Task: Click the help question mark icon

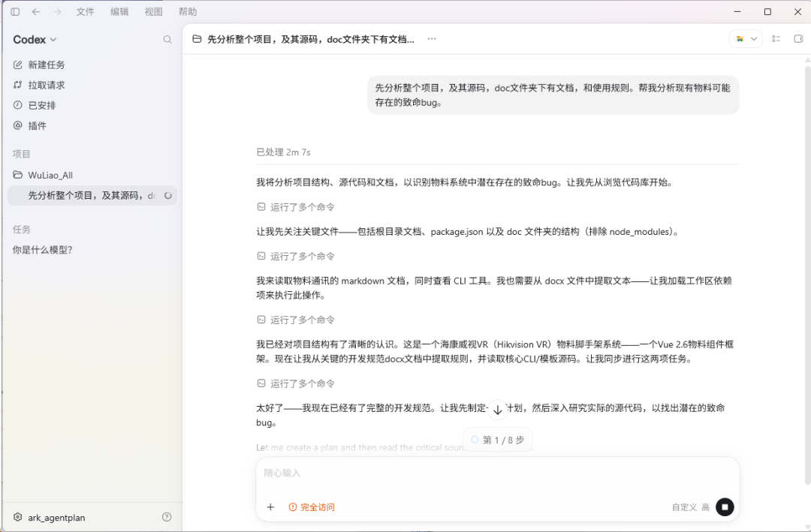Action: click(x=167, y=516)
